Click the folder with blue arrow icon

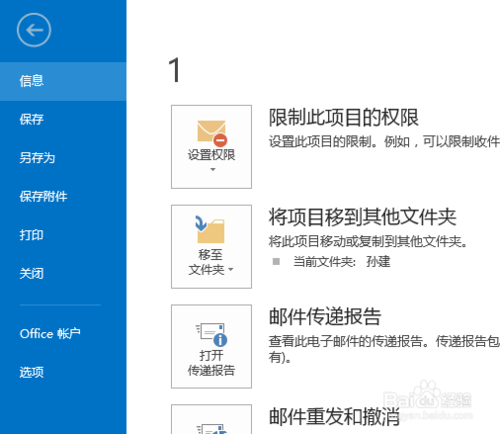[x=210, y=229]
